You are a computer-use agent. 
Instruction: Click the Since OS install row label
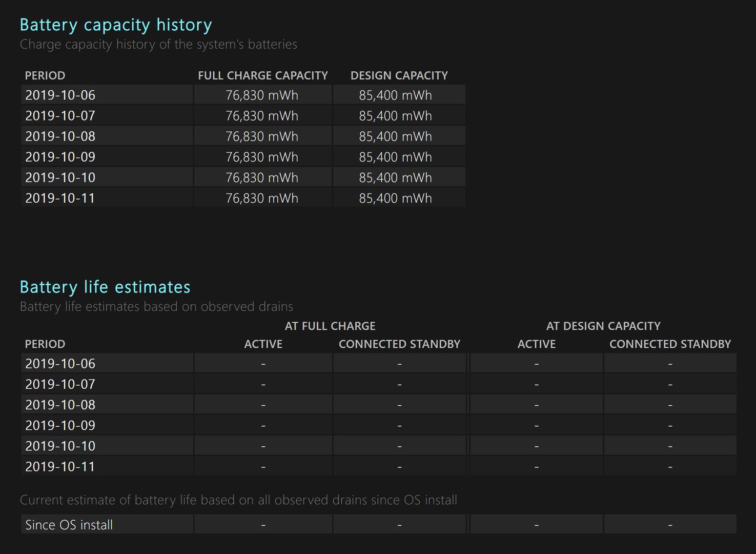69,525
